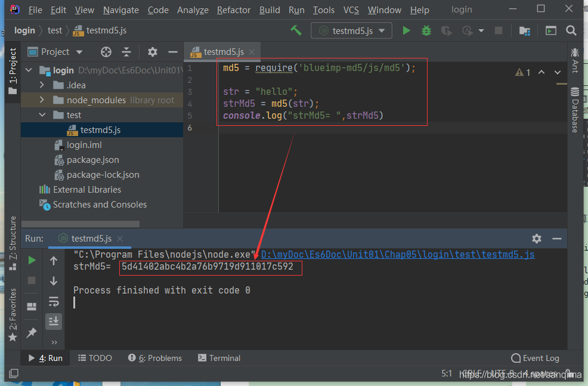Open Project panel settings gear

(152, 52)
